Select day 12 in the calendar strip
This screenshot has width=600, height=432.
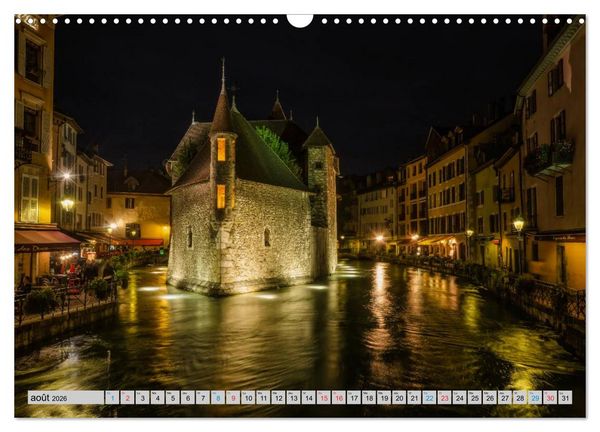(x=279, y=398)
